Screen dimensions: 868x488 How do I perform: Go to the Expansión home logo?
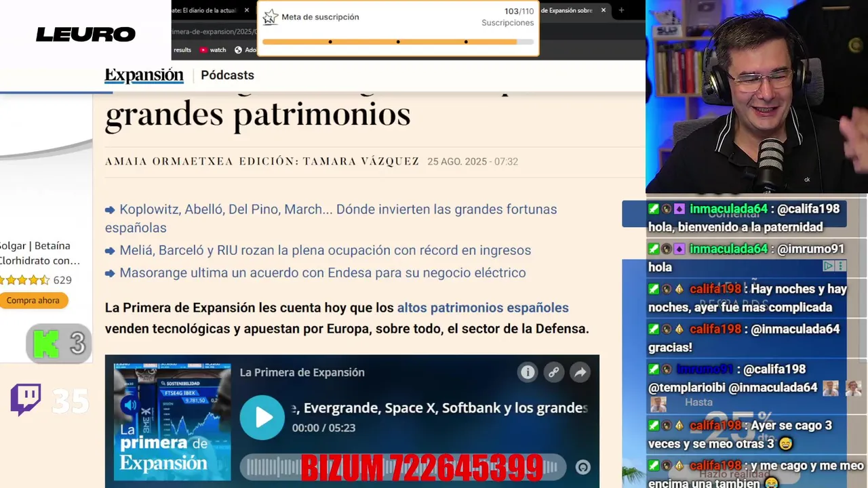click(144, 75)
